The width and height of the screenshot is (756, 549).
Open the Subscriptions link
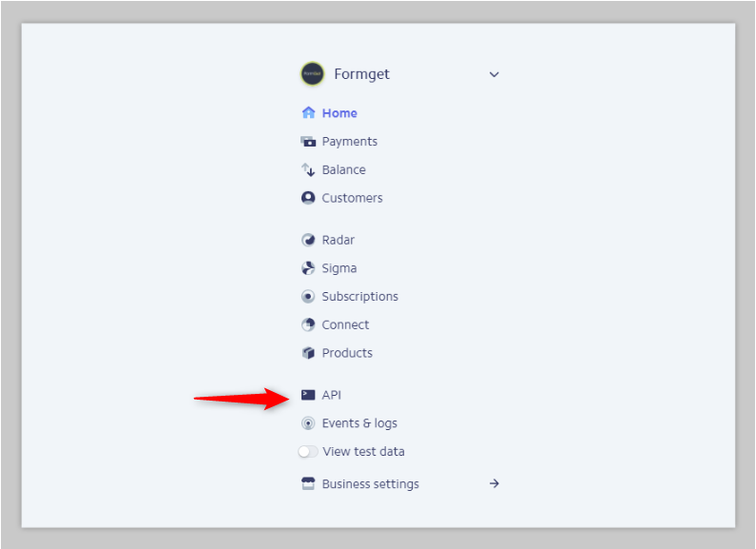click(360, 296)
